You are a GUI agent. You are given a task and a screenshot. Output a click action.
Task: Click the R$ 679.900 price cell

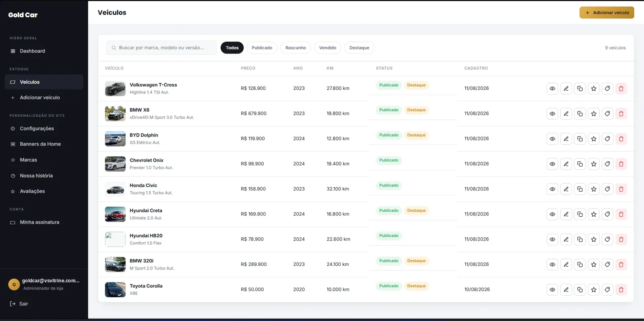pyautogui.click(x=254, y=114)
